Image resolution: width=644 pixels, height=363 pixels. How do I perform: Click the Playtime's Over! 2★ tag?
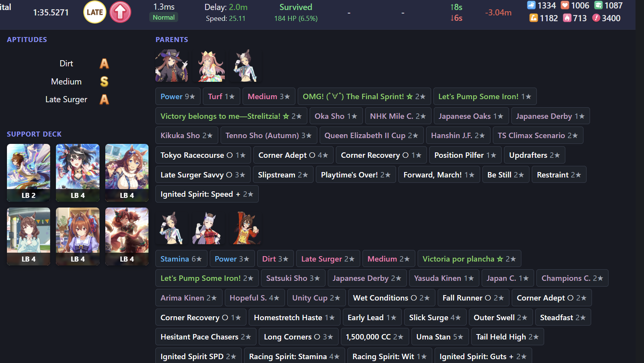(356, 175)
